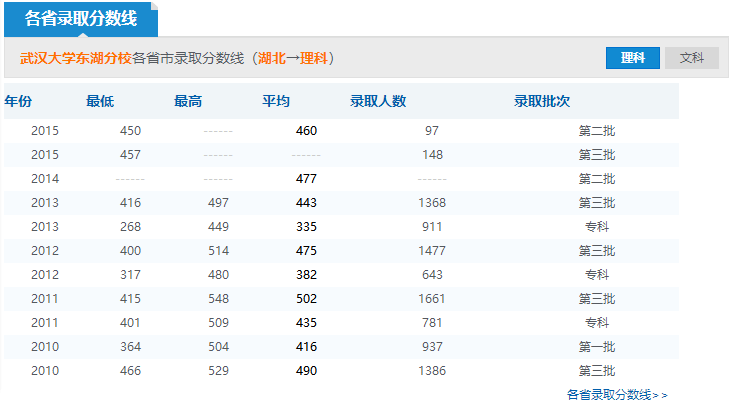Viewport: 732px width, 409px height.
Task: Switch to the 文科 tab
Action: pyautogui.click(x=691, y=58)
